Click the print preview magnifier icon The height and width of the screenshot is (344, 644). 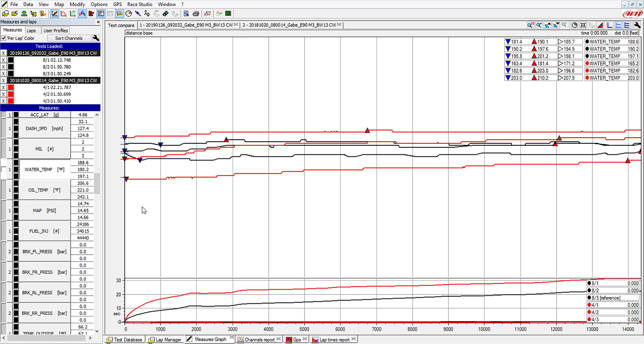tap(186, 13)
